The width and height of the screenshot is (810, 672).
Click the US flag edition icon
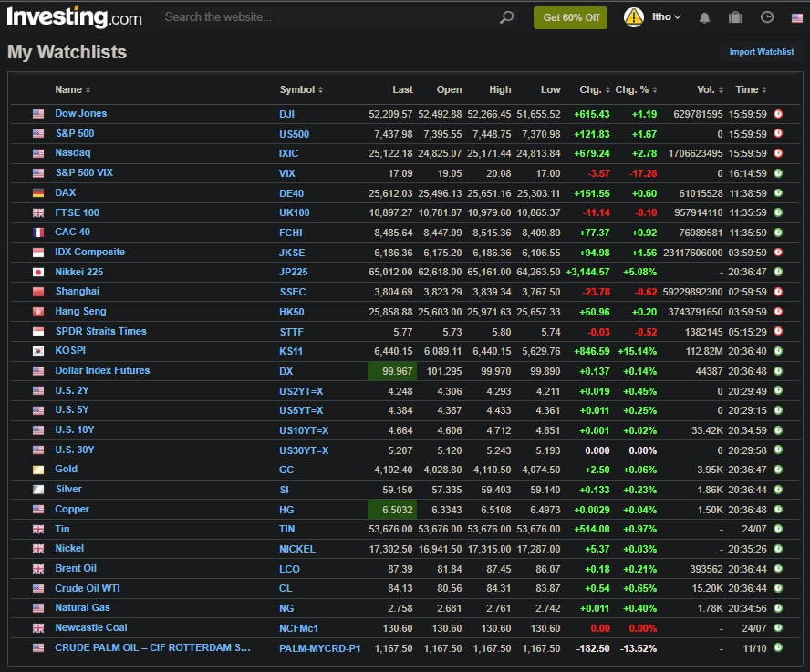pos(797,18)
